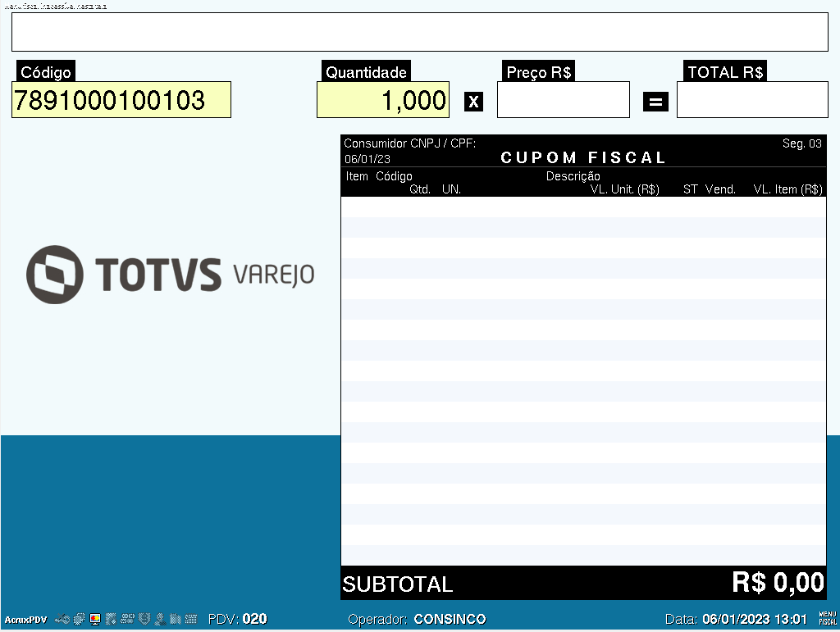Click the multiply X symbol box
Viewport: 840px width, 632px height.
pyautogui.click(x=473, y=101)
